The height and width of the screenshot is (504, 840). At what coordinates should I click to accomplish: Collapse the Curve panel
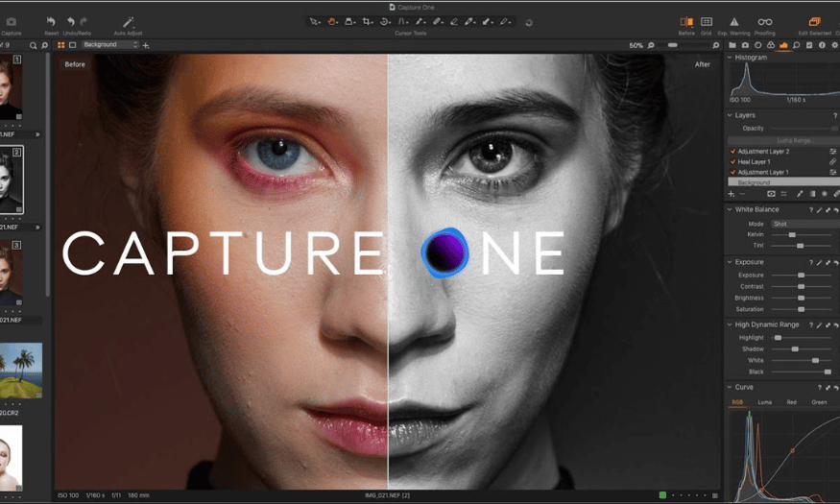click(x=730, y=387)
